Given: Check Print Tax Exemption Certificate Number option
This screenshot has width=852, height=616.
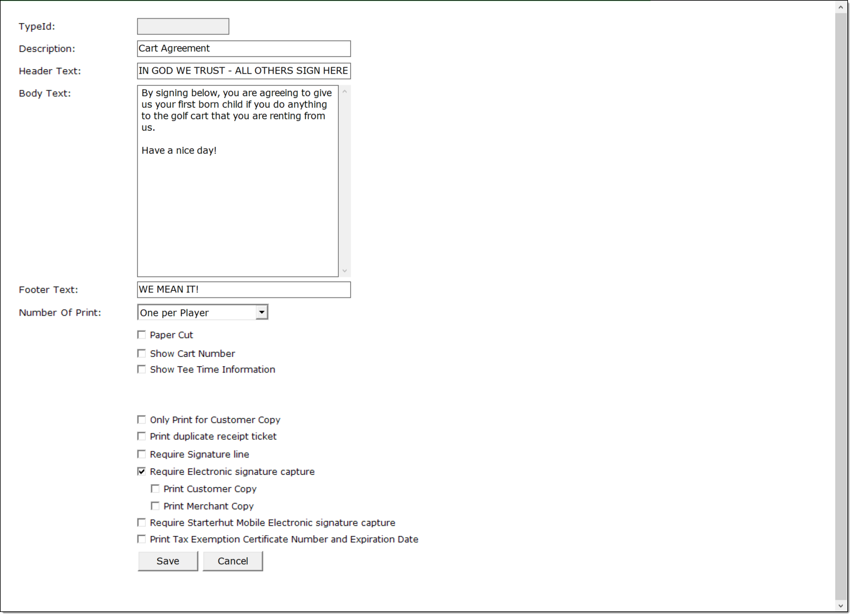Looking at the screenshot, I should (141, 539).
